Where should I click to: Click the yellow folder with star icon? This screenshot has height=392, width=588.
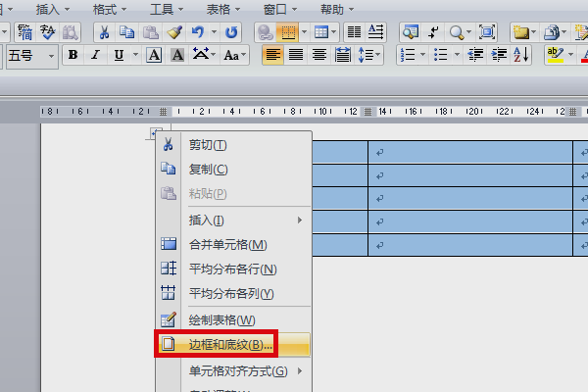[x=521, y=32]
